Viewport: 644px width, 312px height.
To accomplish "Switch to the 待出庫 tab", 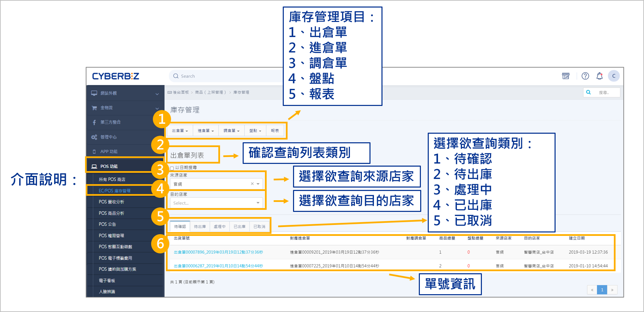I will pyautogui.click(x=200, y=227).
